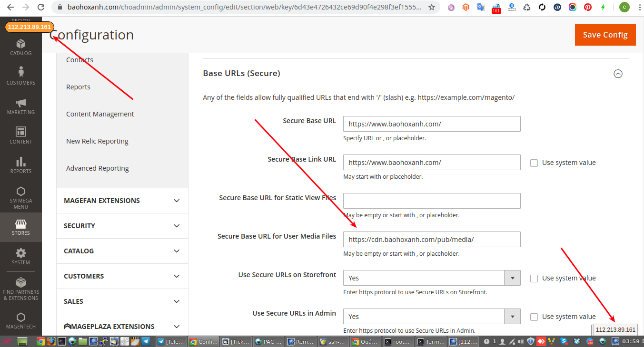This screenshot has width=644, height=347.
Task: Toggle Use system value for Secure Base Link URL
Action: click(534, 163)
